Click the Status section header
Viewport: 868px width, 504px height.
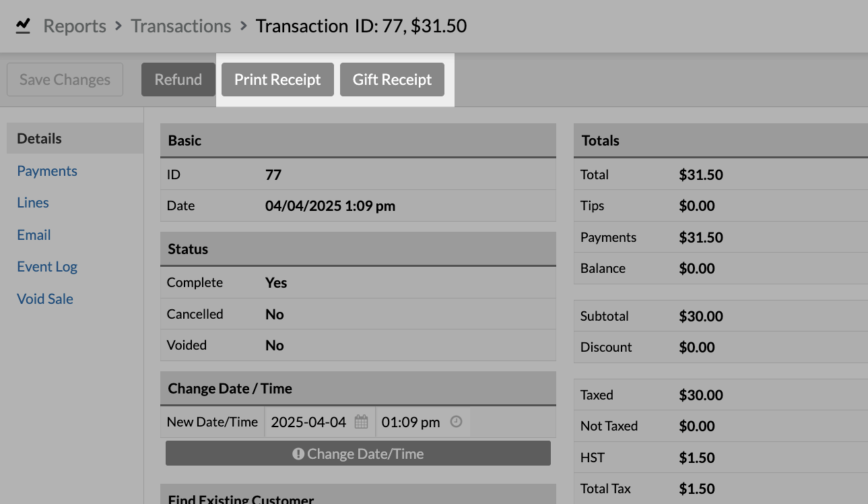pos(358,249)
